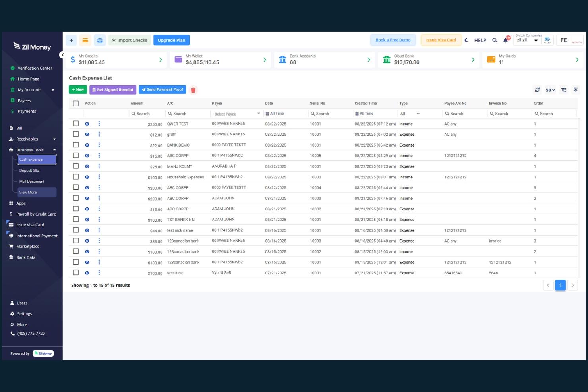Screen dimensions: 588x392
Task: Open the notifications bell
Action: click(505, 40)
